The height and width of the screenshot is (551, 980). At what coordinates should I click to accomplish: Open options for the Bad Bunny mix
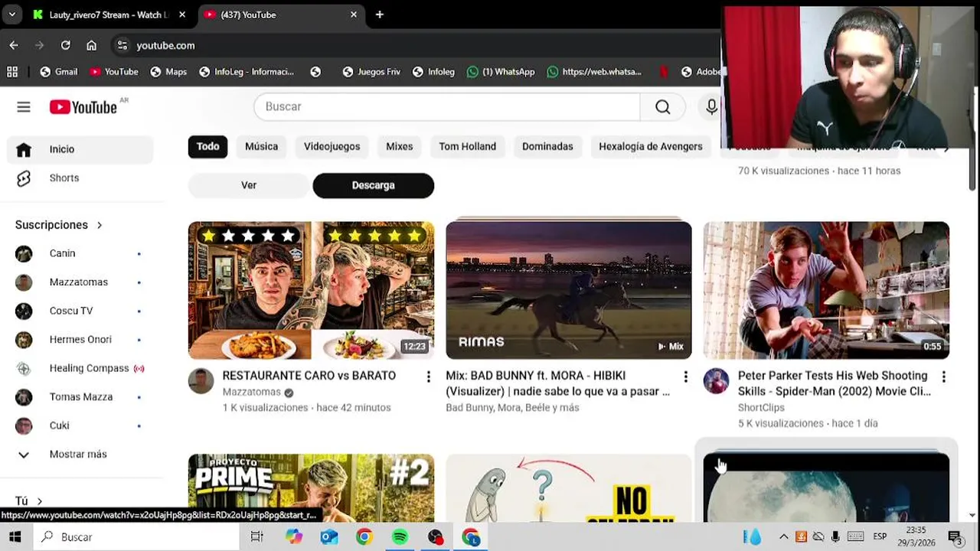(685, 377)
